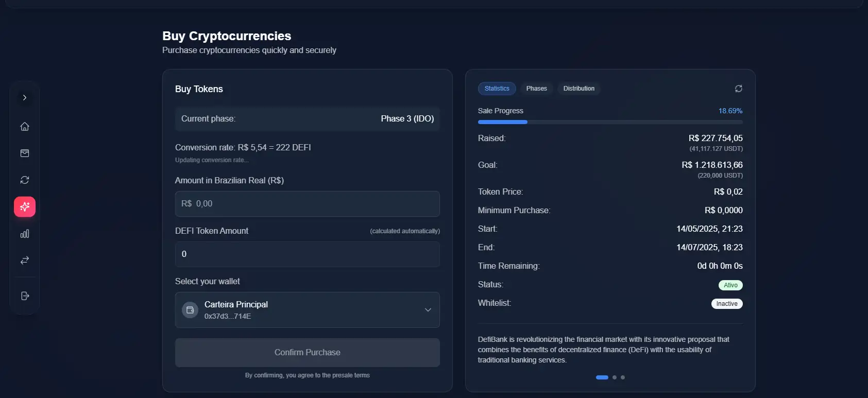The image size is (868, 398).
Task: Open the Distribution tab
Action: click(x=578, y=89)
